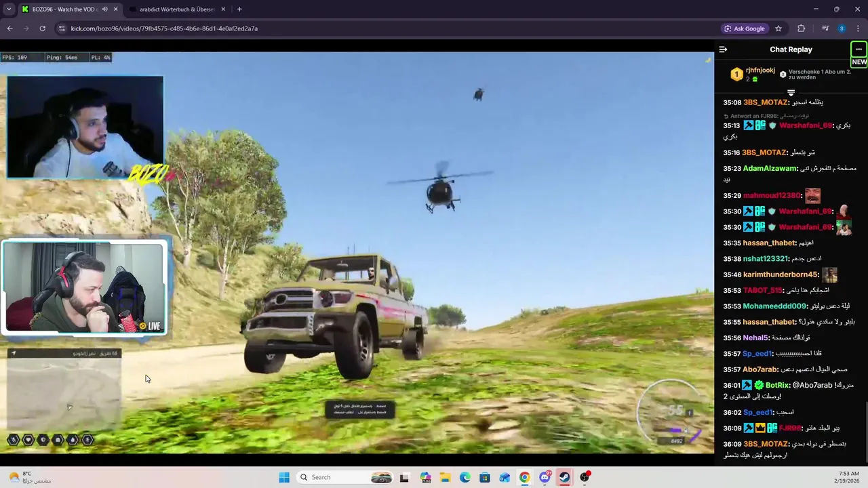Close the arabdict tab
This screenshot has height=488, width=868.
pos(224,9)
